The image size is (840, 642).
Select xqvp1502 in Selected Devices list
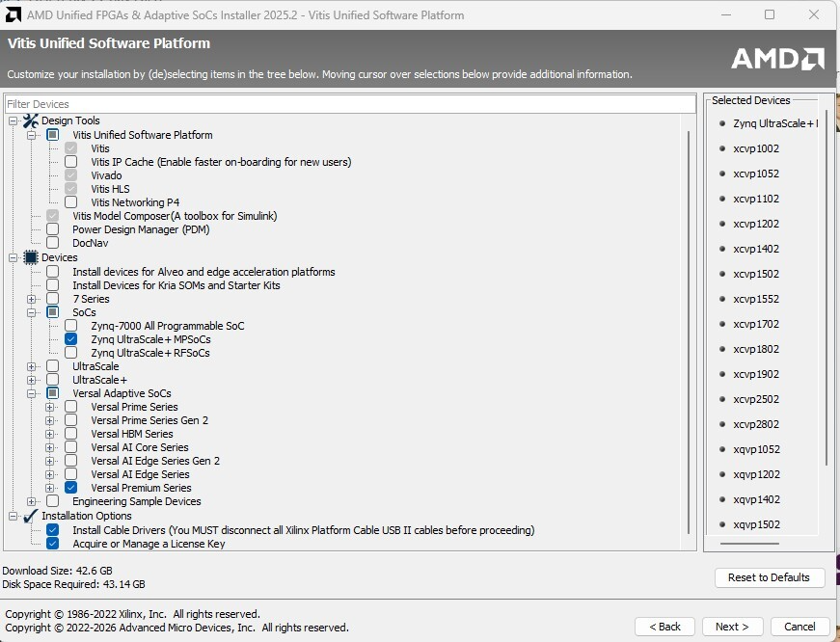tap(756, 524)
